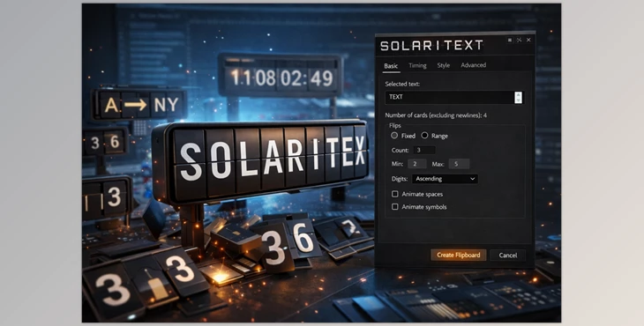Open the Digits Ascending dropdown

[445, 179]
